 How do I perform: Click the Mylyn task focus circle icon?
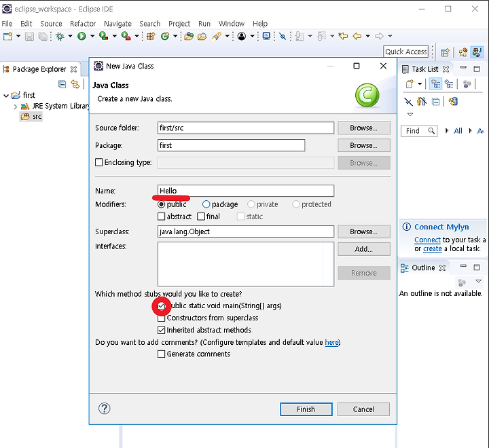242,36
